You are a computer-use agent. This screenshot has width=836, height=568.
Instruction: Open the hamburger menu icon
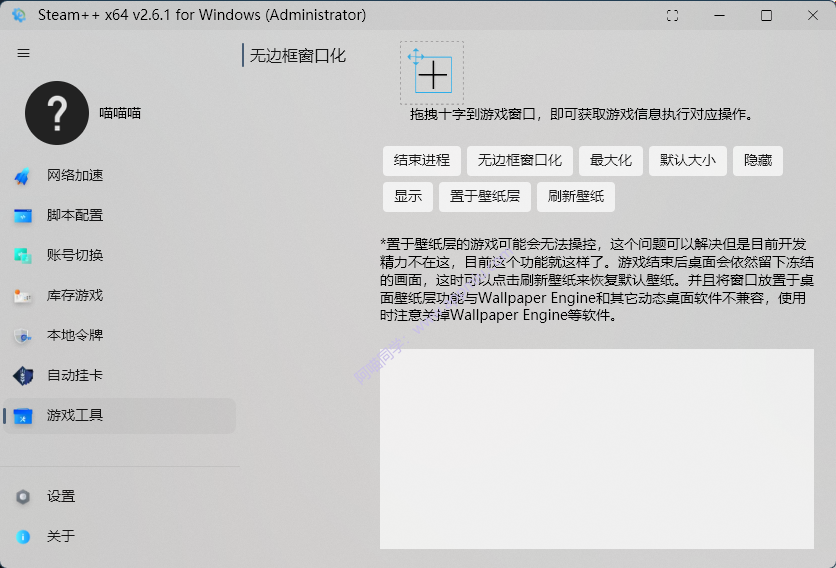click(x=23, y=53)
